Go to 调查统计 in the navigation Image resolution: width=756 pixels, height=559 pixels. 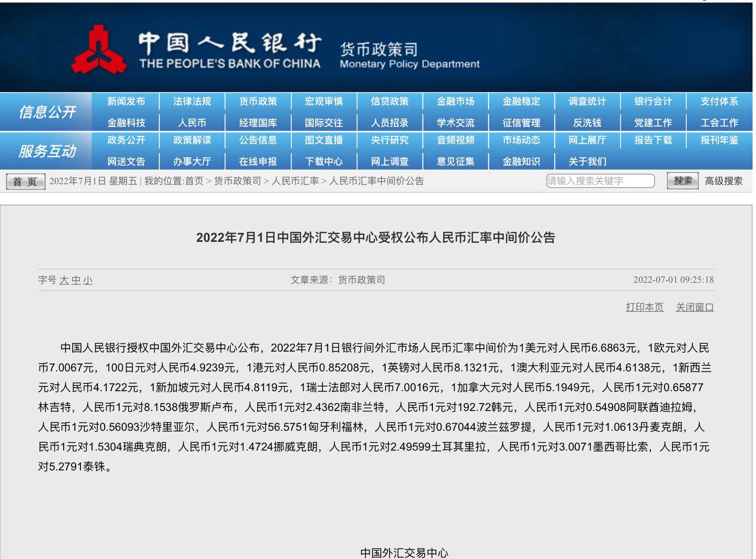click(587, 102)
